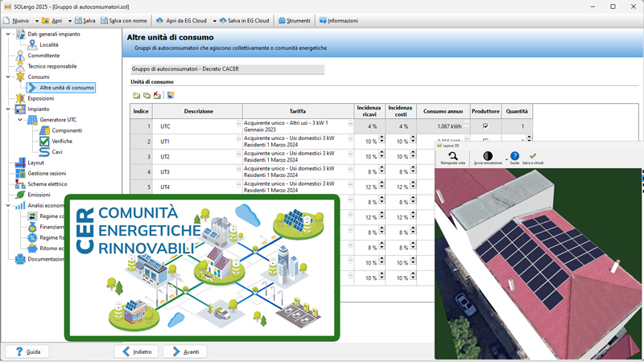Increase Incidenza ricavi for UT1
The width and height of the screenshot is (644, 362).
pyautogui.click(x=382, y=138)
